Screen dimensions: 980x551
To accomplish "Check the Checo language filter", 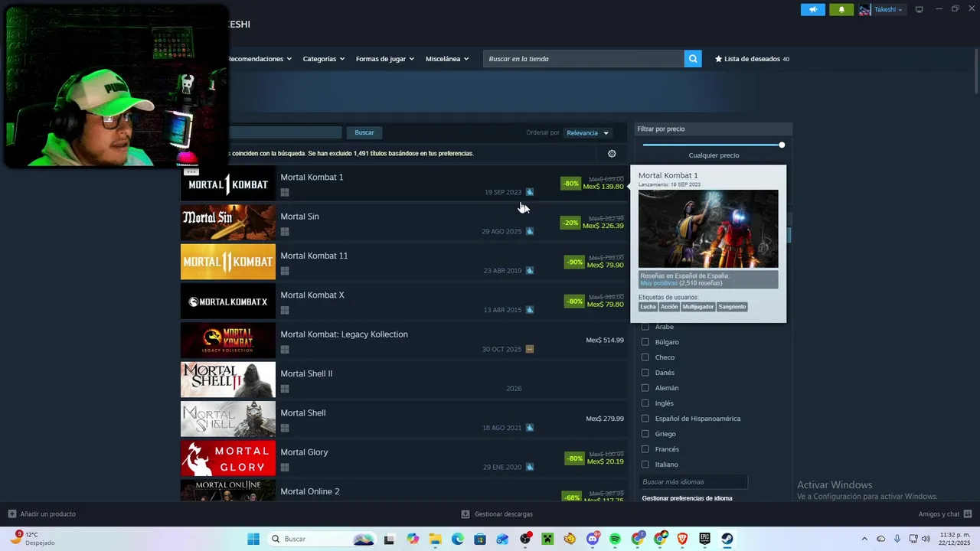I will [x=645, y=357].
